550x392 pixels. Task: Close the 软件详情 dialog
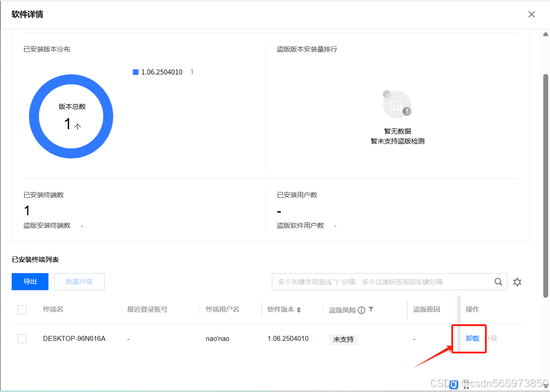[x=531, y=14]
